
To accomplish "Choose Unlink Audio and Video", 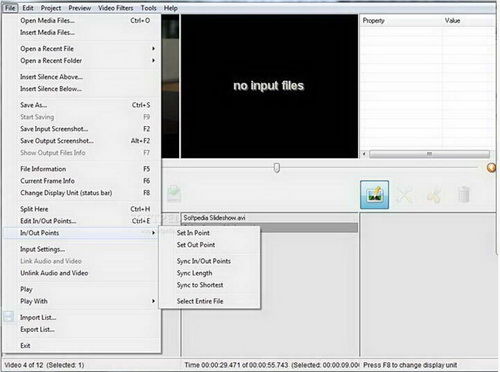I will 54,273.
